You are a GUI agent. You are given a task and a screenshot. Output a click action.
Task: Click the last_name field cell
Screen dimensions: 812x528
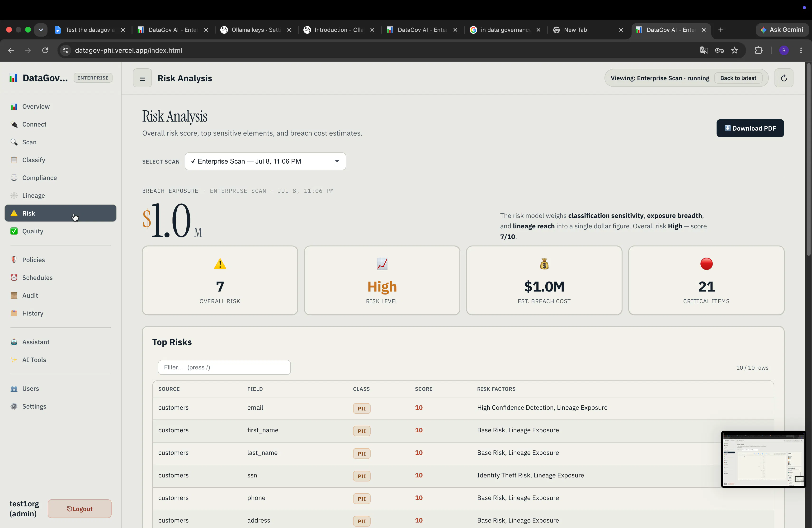point(262,453)
